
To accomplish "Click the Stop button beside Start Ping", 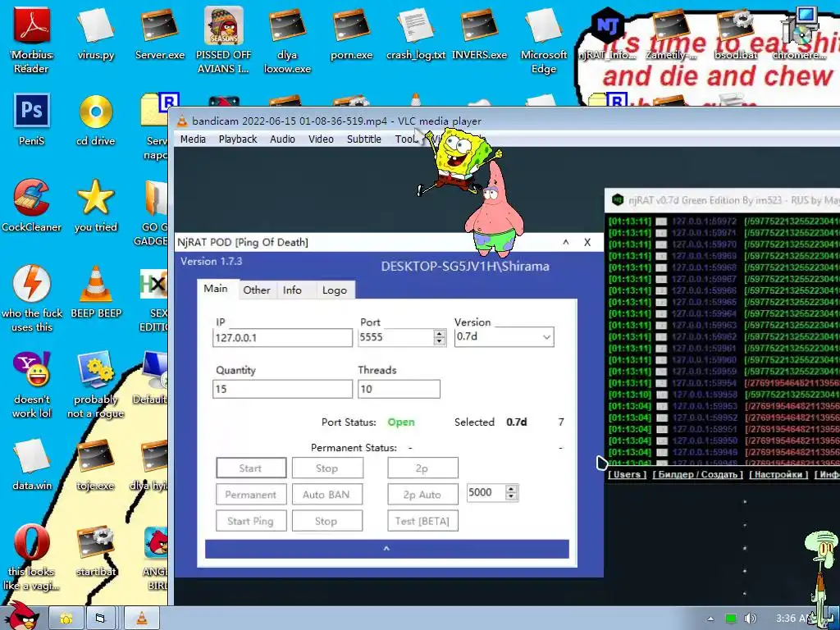I will (327, 521).
